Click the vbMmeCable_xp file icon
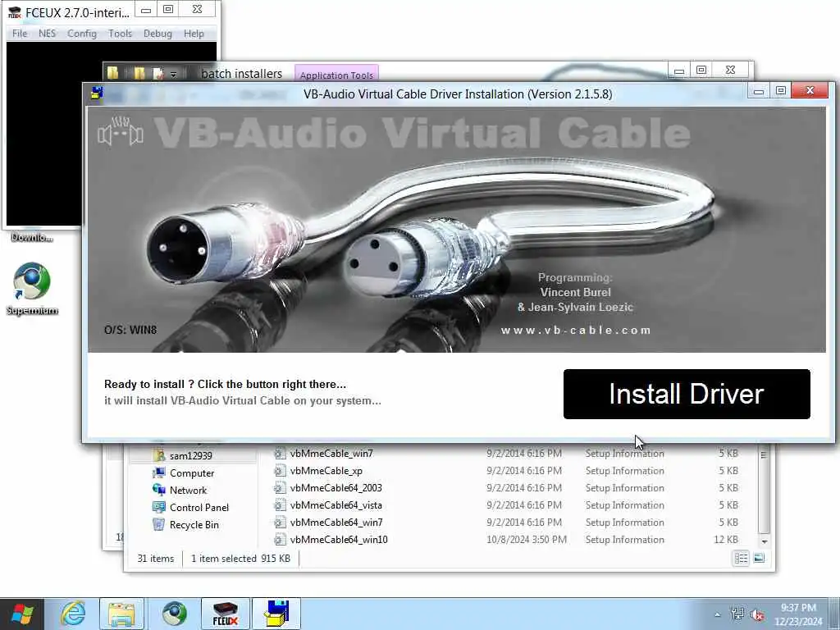The width and height of the screenshot is (840, 630). 280,471
